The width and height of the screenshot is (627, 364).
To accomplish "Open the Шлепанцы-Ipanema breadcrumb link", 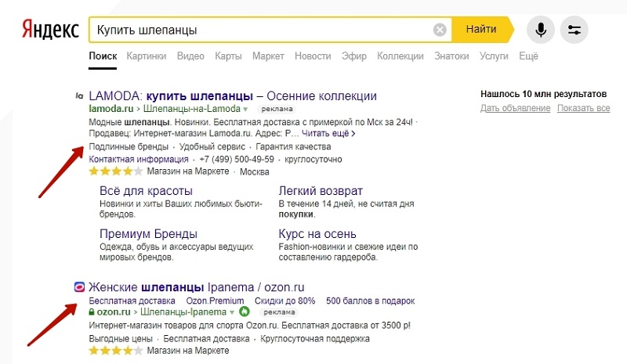I will (x=183, y=312).
